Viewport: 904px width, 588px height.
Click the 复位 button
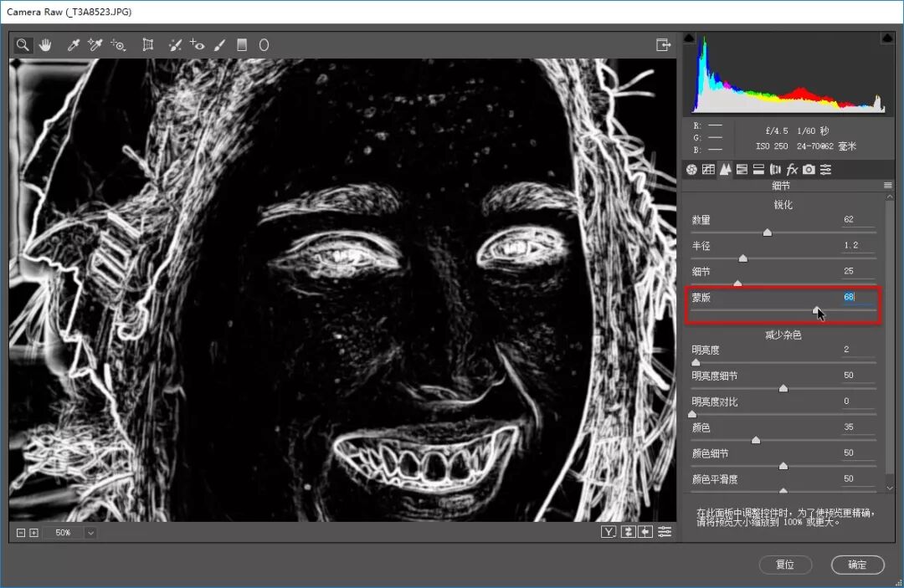(785, 565)
